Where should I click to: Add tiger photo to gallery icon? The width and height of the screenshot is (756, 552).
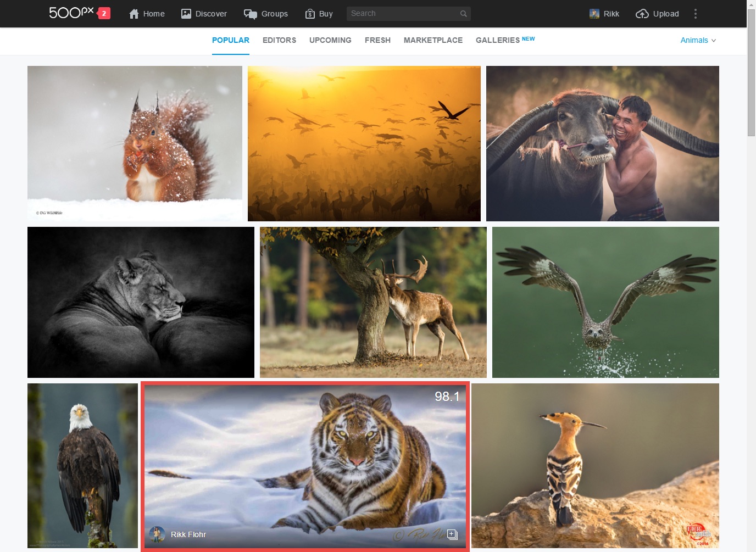(452, 534)
